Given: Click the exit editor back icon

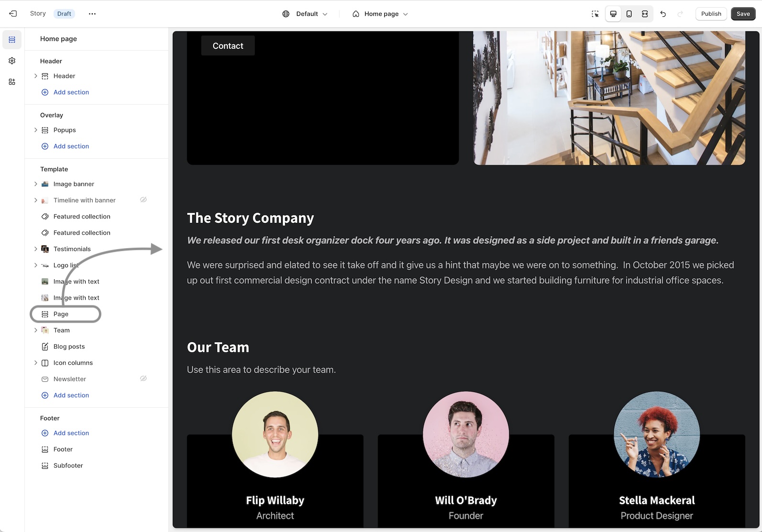Looking at the screenshot, I should point(13,14).
